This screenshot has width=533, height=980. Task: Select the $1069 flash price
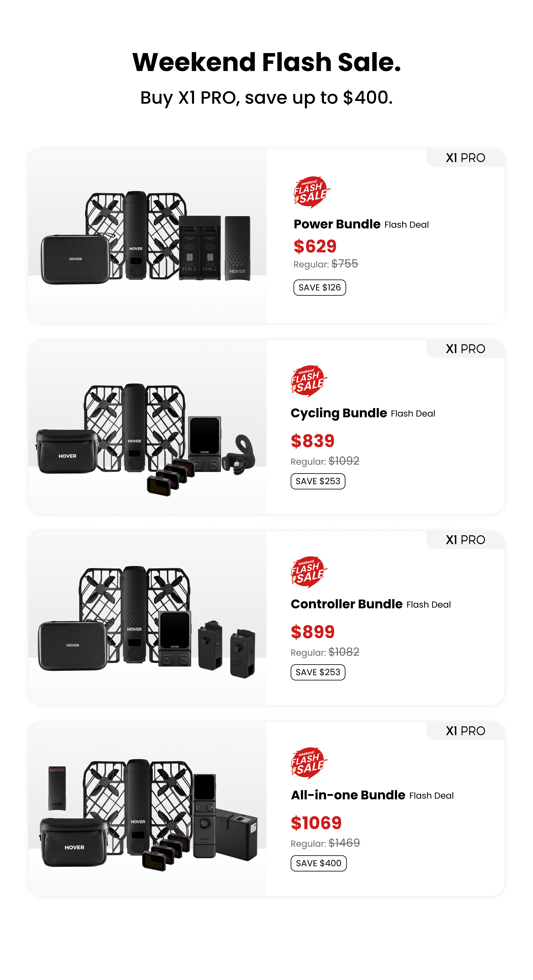316,823
